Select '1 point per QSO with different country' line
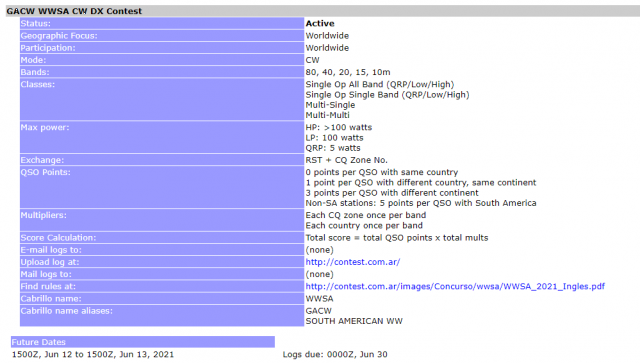640x363 pixels. click(x=421, y=183)
